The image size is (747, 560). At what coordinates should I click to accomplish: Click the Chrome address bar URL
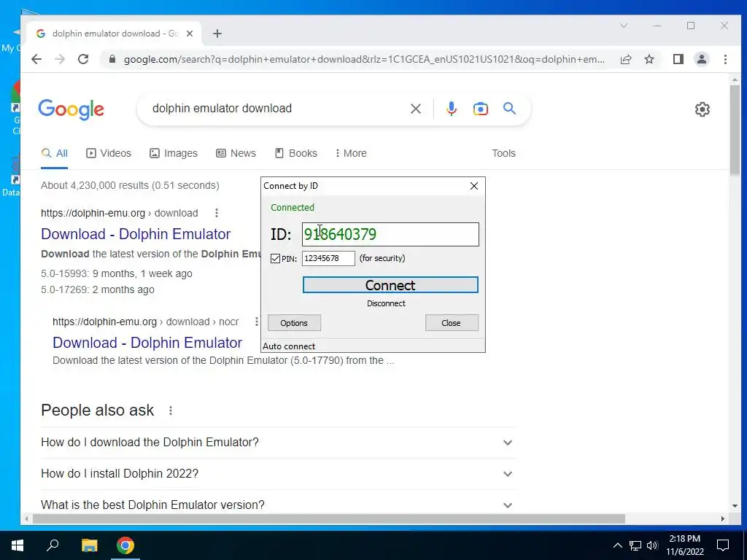365,60
